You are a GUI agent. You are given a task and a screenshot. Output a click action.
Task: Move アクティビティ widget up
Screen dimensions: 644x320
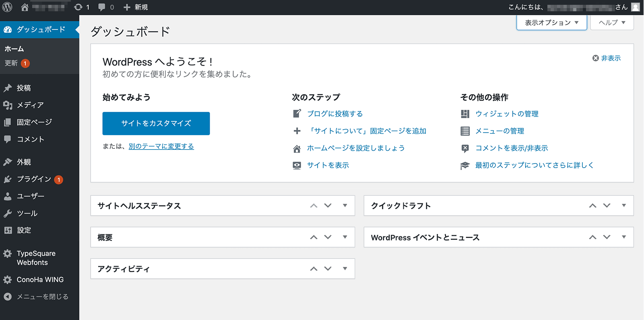(x=314, y=269)
